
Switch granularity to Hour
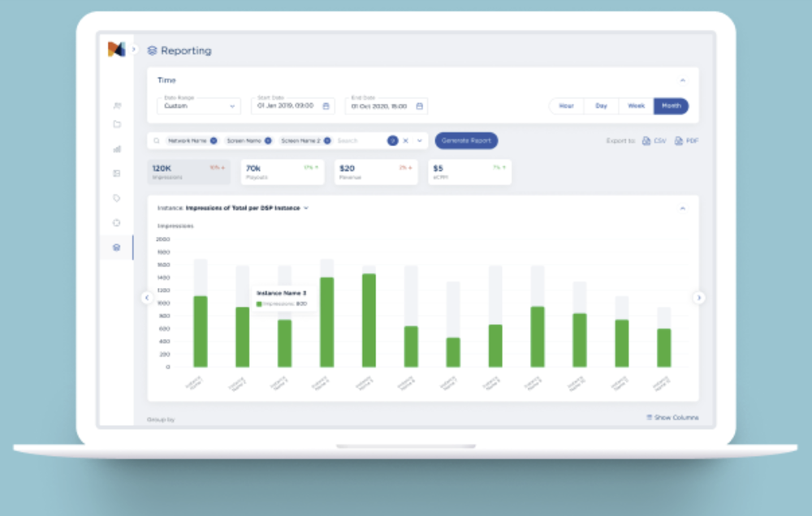click(567, 105)
